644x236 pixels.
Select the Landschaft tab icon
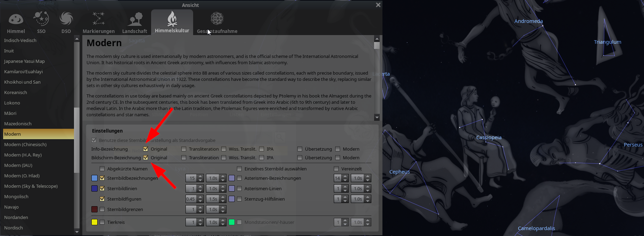point(134,19)
